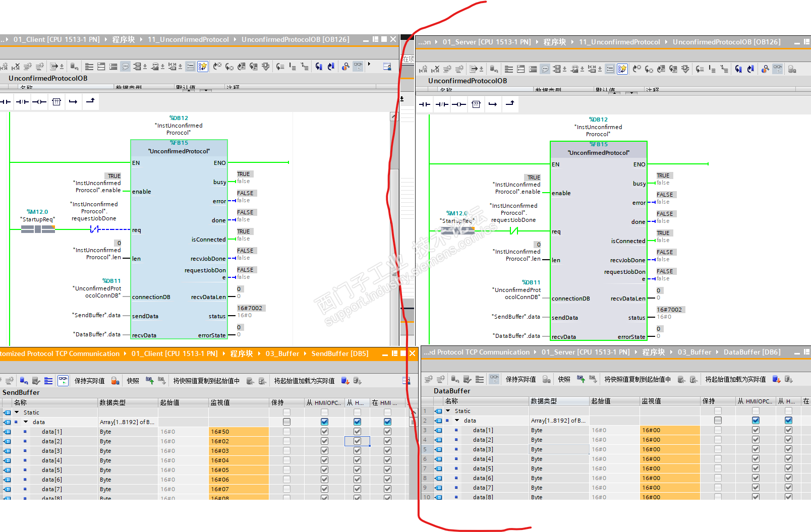Insert normally open contact in 01_Client editor
Image resolution: width=811 pixels, height=532 pixels.
6,102
